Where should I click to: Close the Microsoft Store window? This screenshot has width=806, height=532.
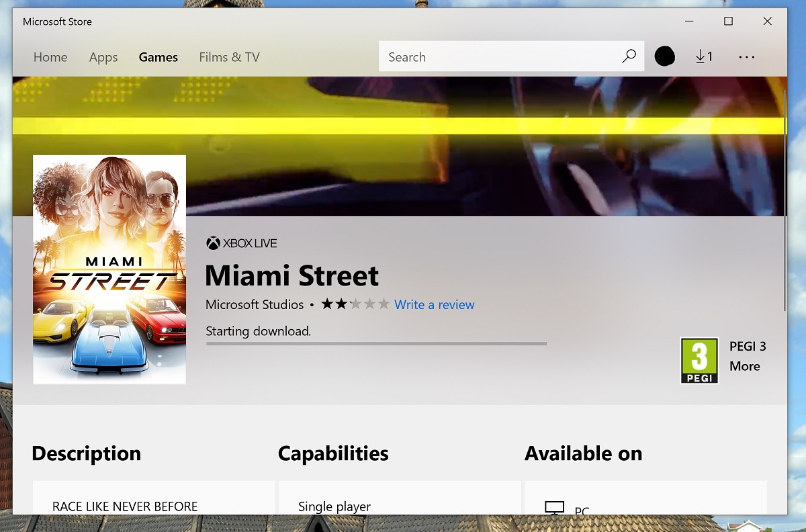click(x=768, y=21)
